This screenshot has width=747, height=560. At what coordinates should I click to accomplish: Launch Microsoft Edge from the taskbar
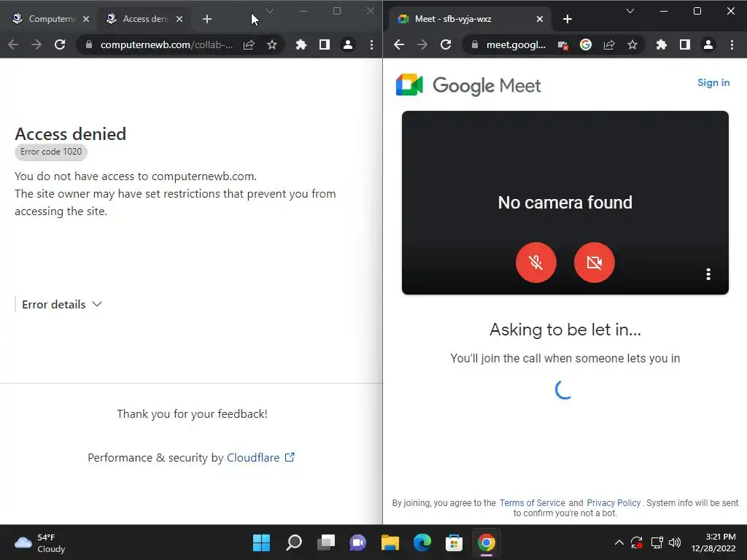coord(422,542)
